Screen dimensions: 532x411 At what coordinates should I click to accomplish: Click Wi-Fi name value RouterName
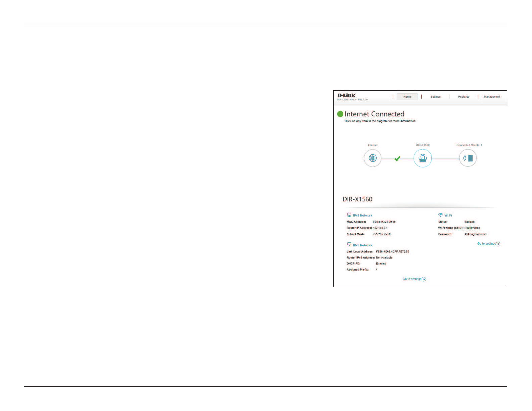(x=472, y=228)
